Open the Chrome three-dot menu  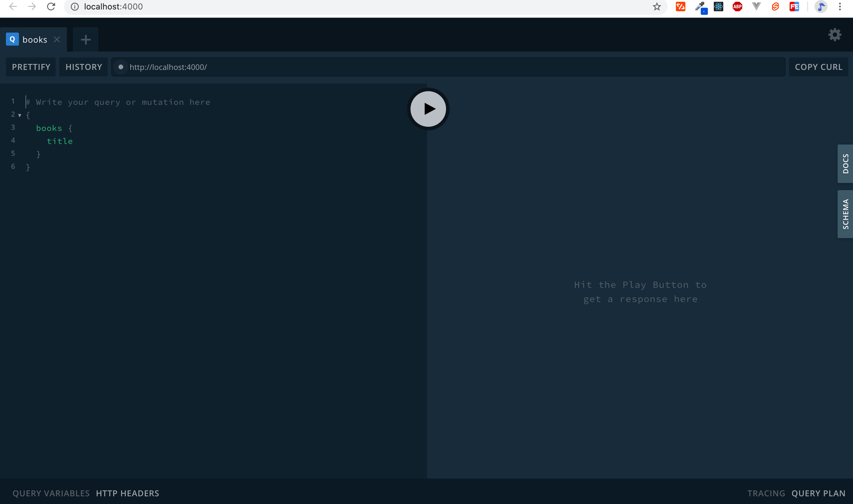840,7
